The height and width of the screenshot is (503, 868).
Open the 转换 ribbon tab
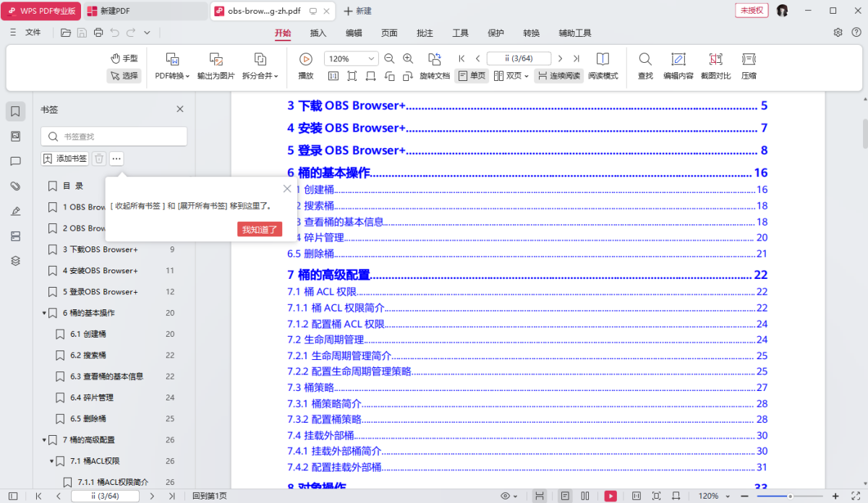pos(532,33)
